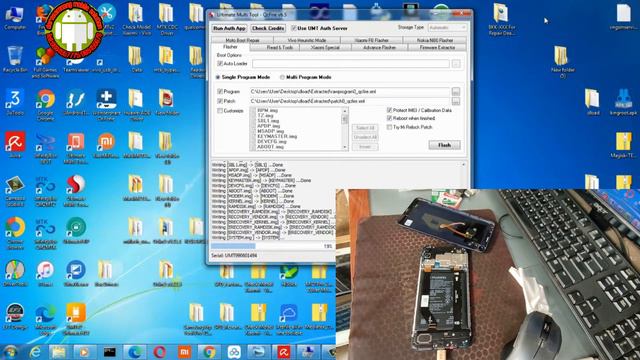640x360 pixels.
Task: Open the Mi app in taskbar
Action: (x=184, y=352)
